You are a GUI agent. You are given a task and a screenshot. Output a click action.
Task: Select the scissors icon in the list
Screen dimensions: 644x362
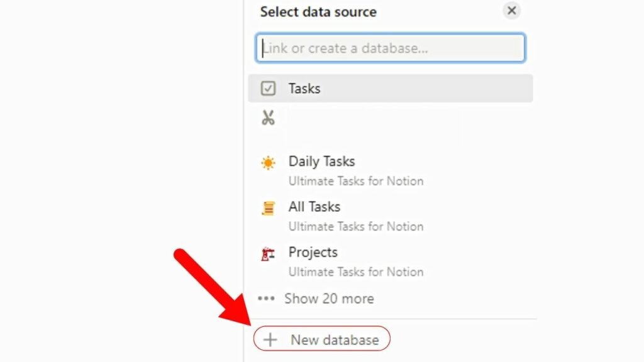coord(268,117)
